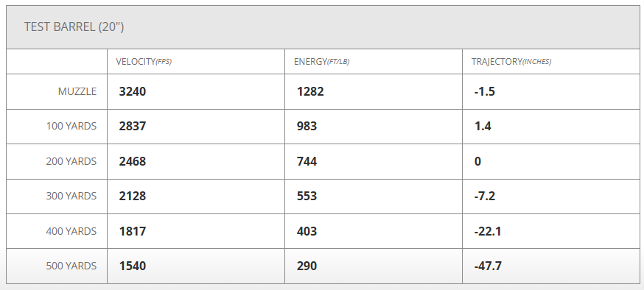Select muzzle energy value 1282
This screenshot has height=290, width=644.
[x=310, y=91]
